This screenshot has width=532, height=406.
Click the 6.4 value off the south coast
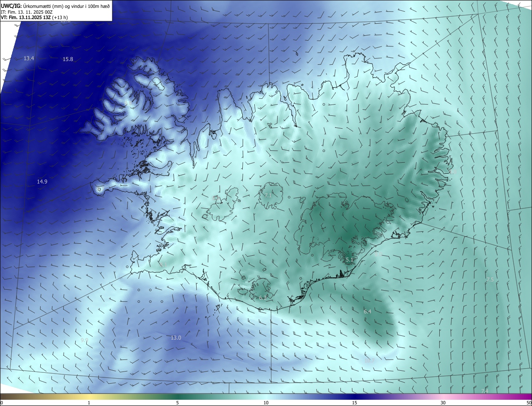[367, 311]
